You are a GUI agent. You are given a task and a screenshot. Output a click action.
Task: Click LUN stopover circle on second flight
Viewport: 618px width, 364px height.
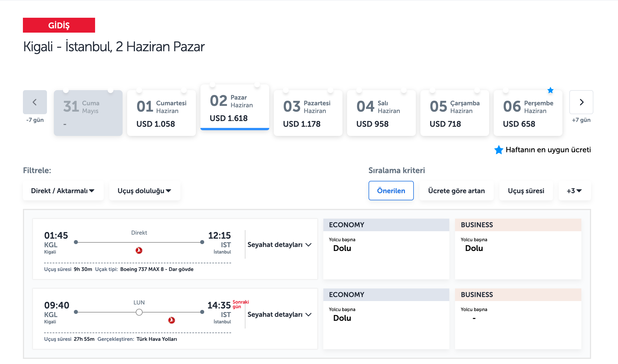[139, 312]
